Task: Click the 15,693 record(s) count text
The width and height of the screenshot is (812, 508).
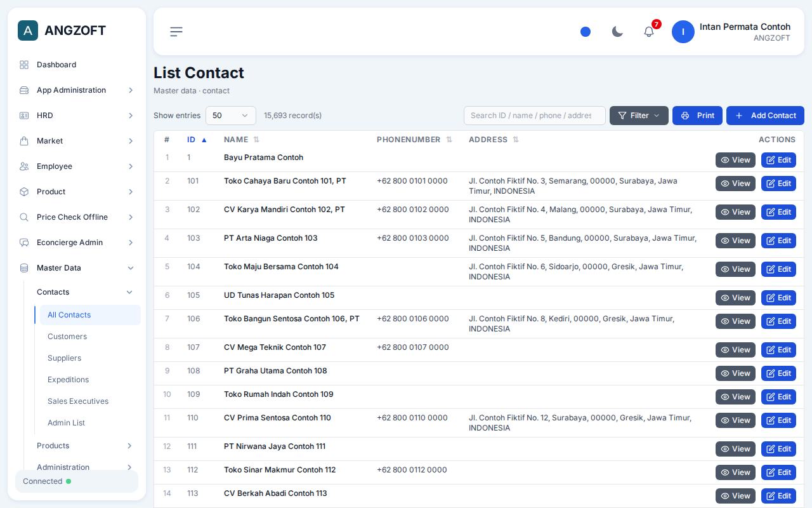Action: point(292,116)
